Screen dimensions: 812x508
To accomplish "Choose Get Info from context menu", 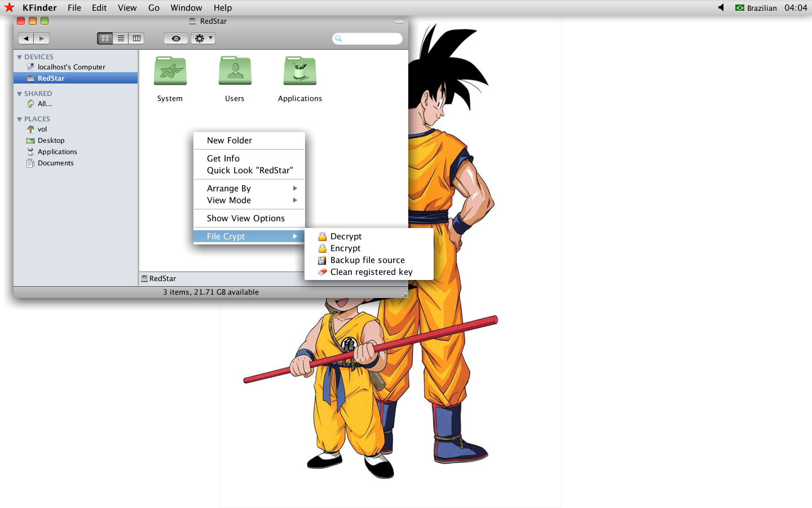I will pos(249,159).
